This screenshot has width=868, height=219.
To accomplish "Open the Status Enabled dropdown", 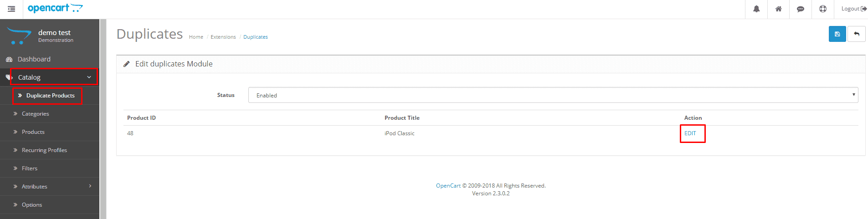I will click(553, 95).
